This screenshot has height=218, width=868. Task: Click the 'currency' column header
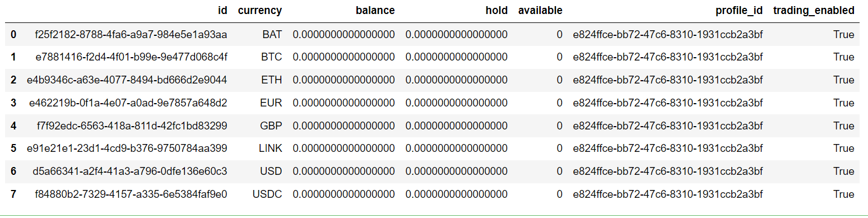coord(260,10)
